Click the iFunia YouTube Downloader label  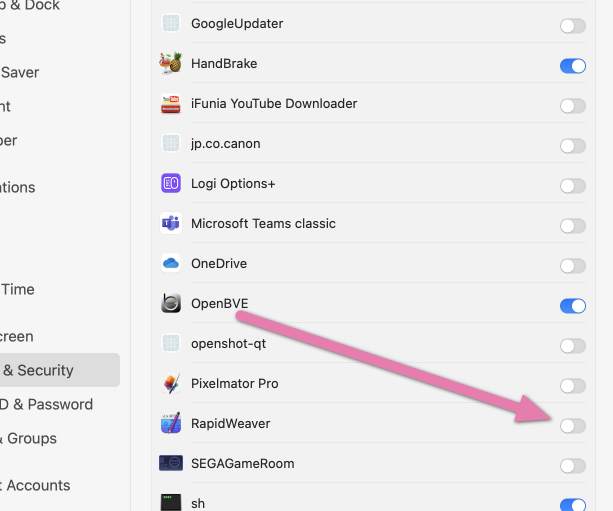tap(274, 104)
